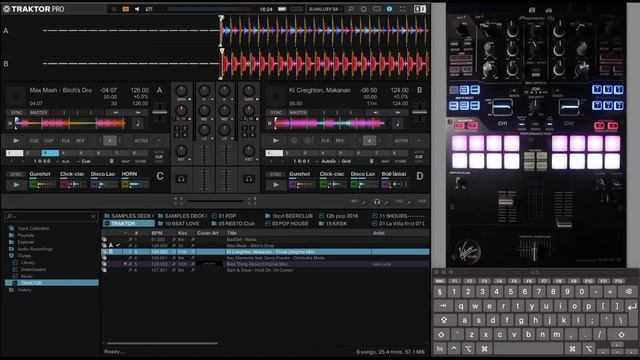Adjust Deck A pitch fader
Viewport: 640px width, 360px height.
pos(160,112)
